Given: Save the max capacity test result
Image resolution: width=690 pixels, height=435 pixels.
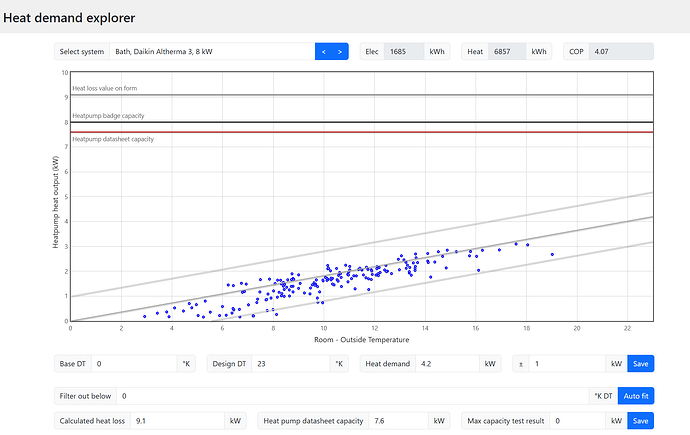Looking at the screenshot, I should click(x=641, y=422).
